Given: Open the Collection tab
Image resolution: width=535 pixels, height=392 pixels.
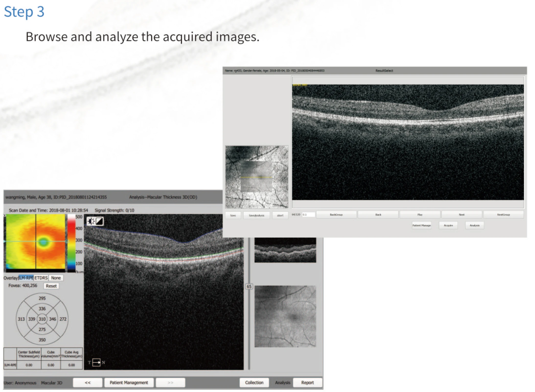Looking at the screenshot, I should pyautogui.click(x=254, y=382).
